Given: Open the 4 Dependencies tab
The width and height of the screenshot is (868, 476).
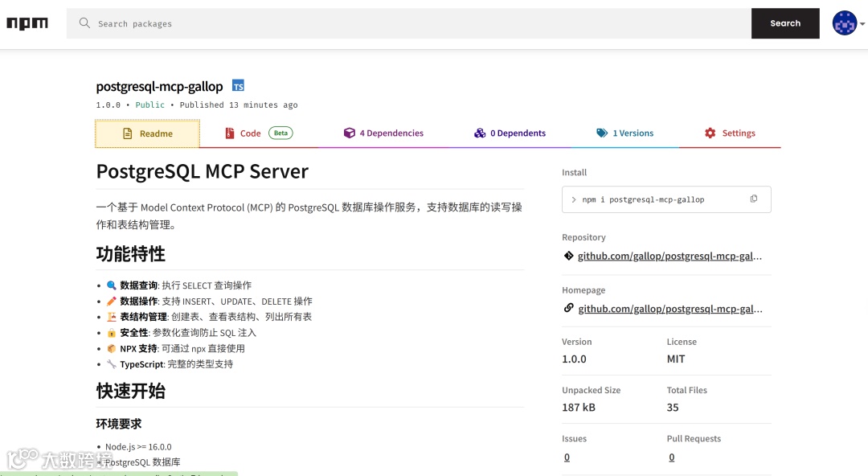Looking at the screenshot, I should 383,133.
